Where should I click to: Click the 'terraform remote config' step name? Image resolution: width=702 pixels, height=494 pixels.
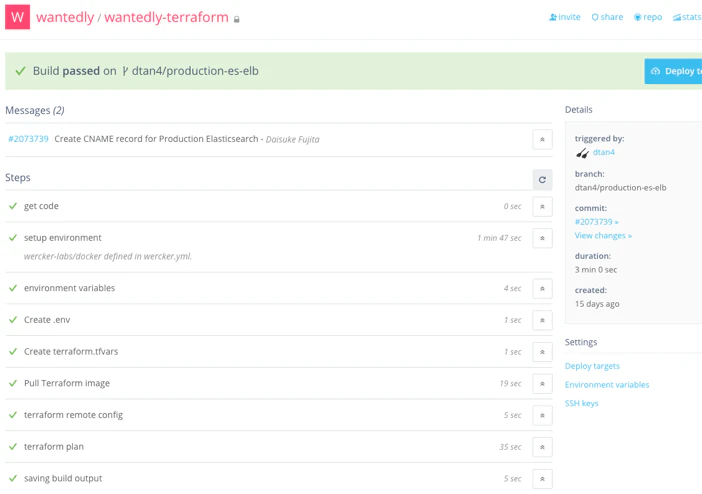click(x=73, y=415)
